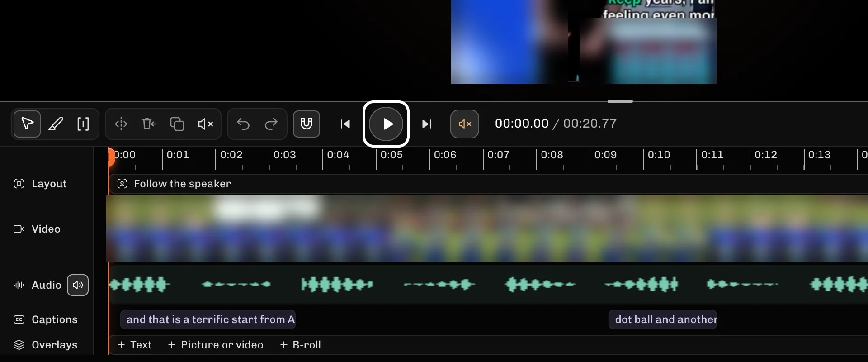Add a B-roll overlay
Viewport: 868px width, 362px height.
(300, 345)
